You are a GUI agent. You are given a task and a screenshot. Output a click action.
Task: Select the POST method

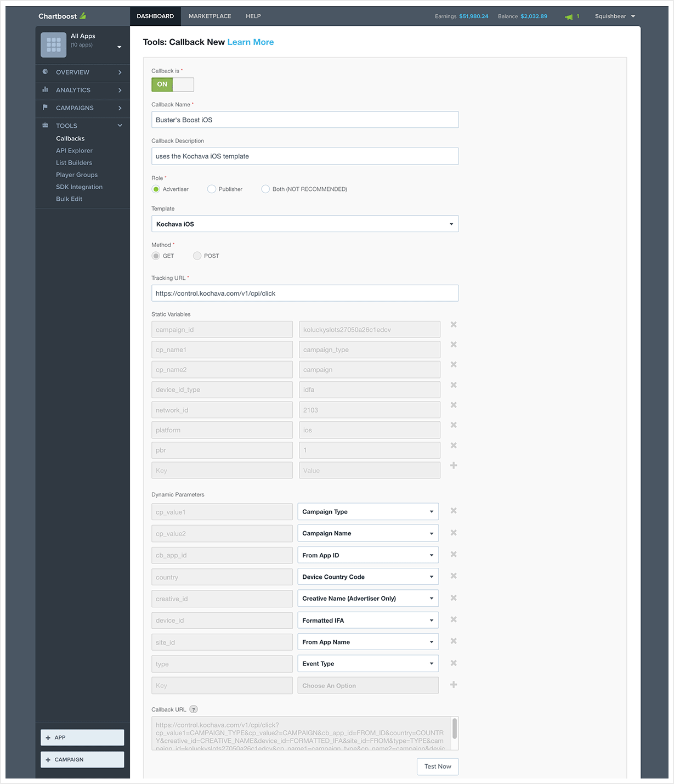(197, 256)
